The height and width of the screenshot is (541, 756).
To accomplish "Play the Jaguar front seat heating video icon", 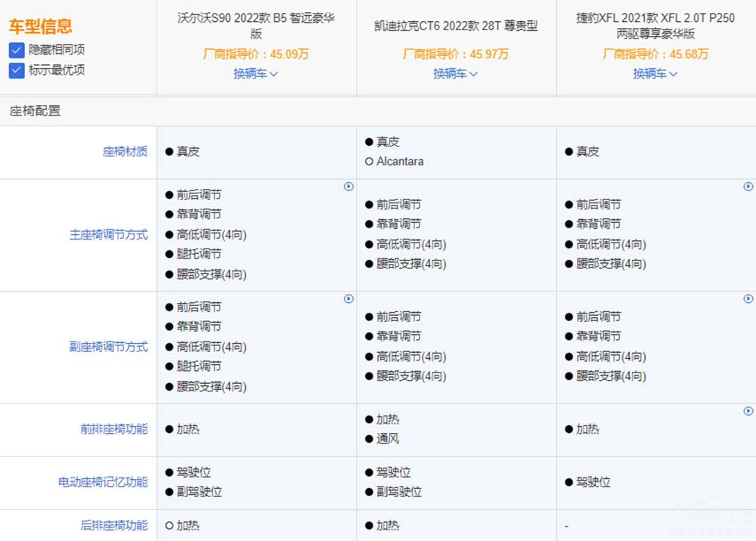I will click(x=748, y=411).
